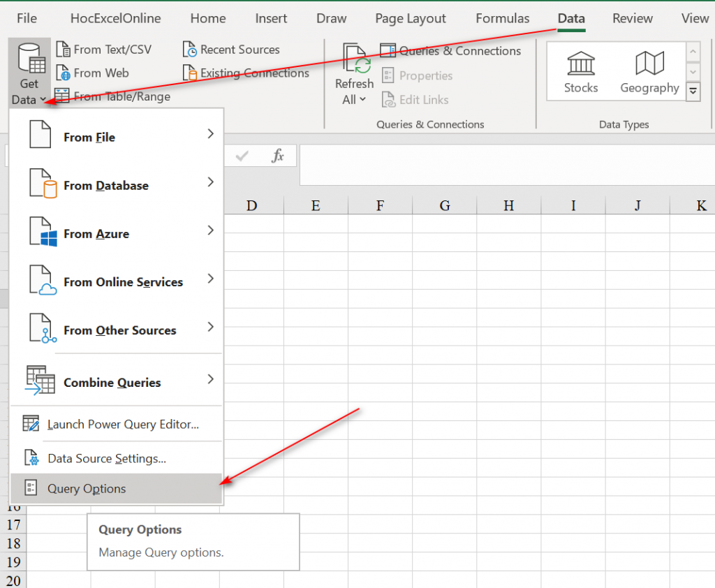
Task: Click the Insert Function fx button
Action: click(x=277, y=156)
